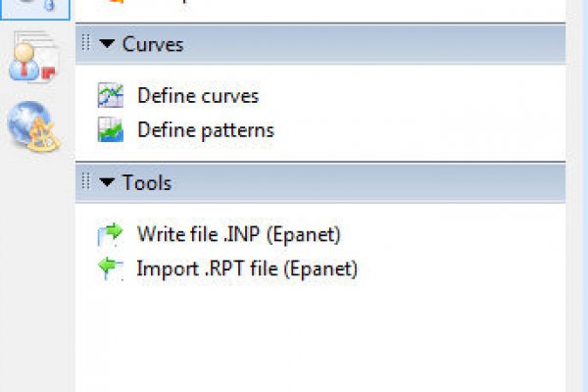
Task: Select the highlighted top sidebar icon
Action: click(x=33, y=8)
